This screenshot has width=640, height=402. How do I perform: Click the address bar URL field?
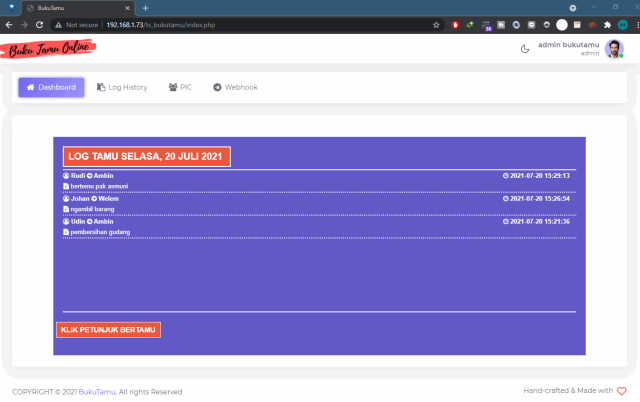[245, 25]
